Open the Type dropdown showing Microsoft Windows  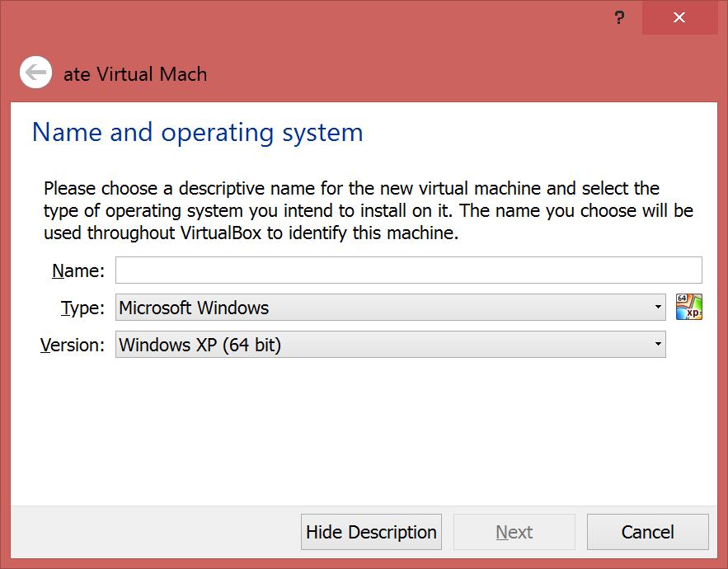click(x=391, y=307)
